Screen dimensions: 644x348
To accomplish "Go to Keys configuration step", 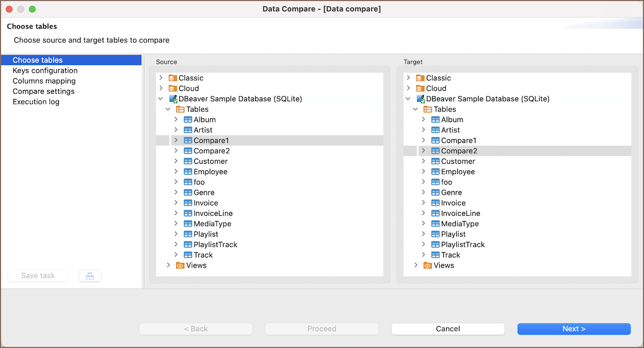I will 45,71.
